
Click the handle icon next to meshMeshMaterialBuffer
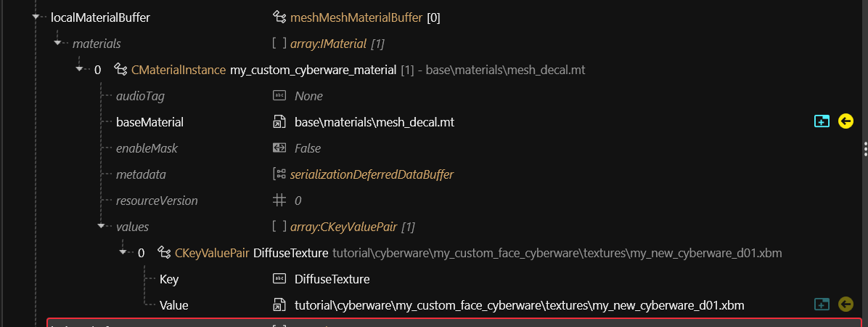coord(279,17)
